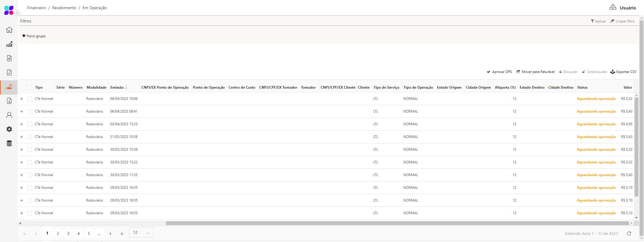The width and height of the screenshot is (644, 242).
Task: Open settings gear in sidebar
Action: pyautogui.click(x=9, y=129)
